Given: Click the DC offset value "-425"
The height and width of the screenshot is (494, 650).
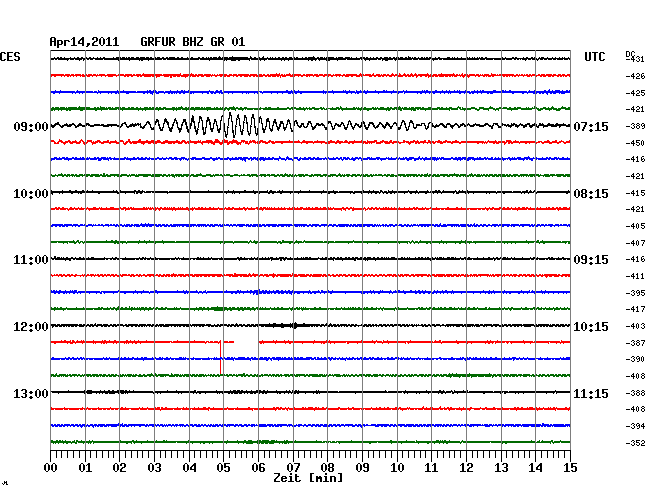Looking at the screenshot, I should [x=635, y=93].
